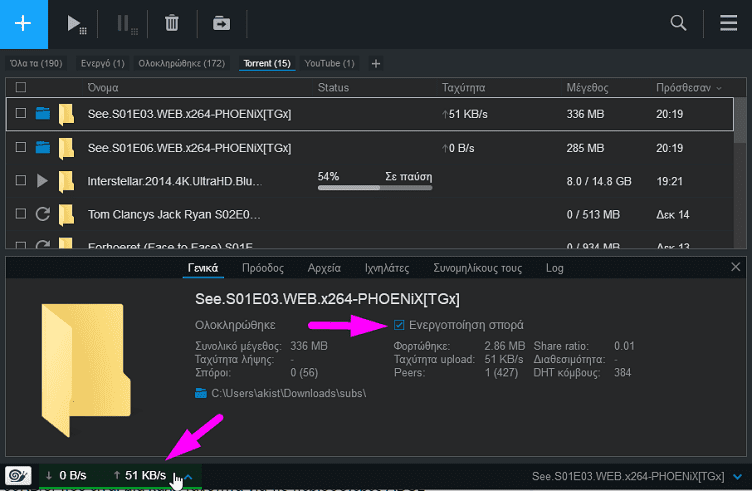
Task: Retry Tom Clancys Jack Ryan download icon
Action: [x=43, y=214]
